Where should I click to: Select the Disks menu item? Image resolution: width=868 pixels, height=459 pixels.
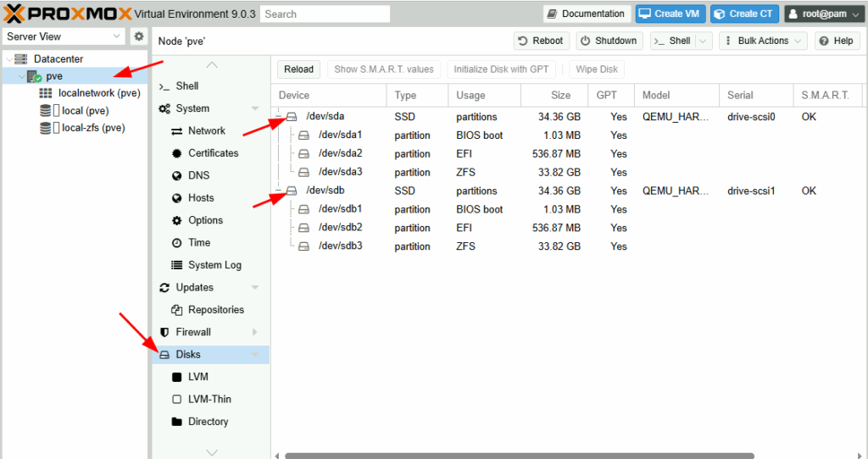tap(210, 355)
